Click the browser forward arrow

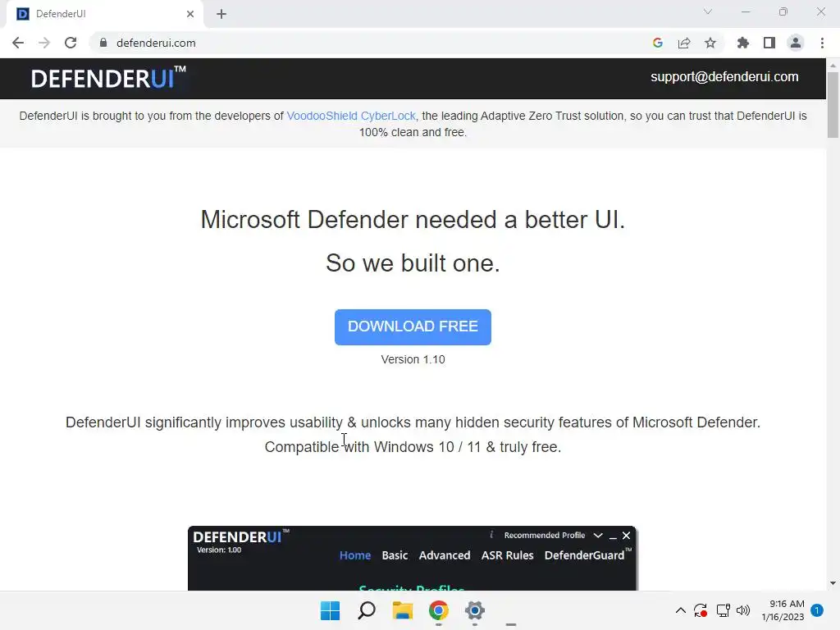pos(44,43)
